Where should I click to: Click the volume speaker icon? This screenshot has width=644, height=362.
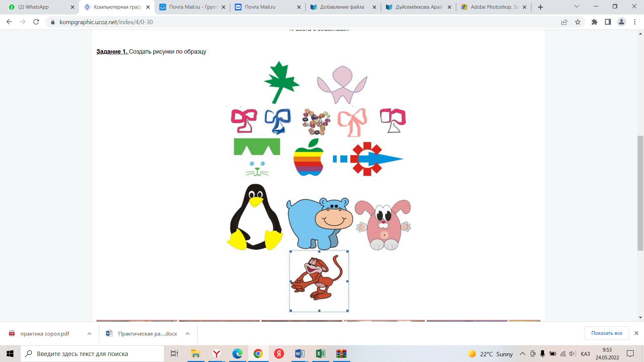point(573,354)
